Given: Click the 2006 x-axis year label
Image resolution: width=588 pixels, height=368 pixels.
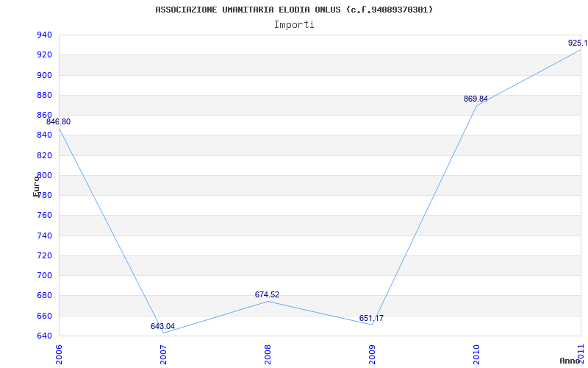Looking at the screenshot, I should 59,355.
